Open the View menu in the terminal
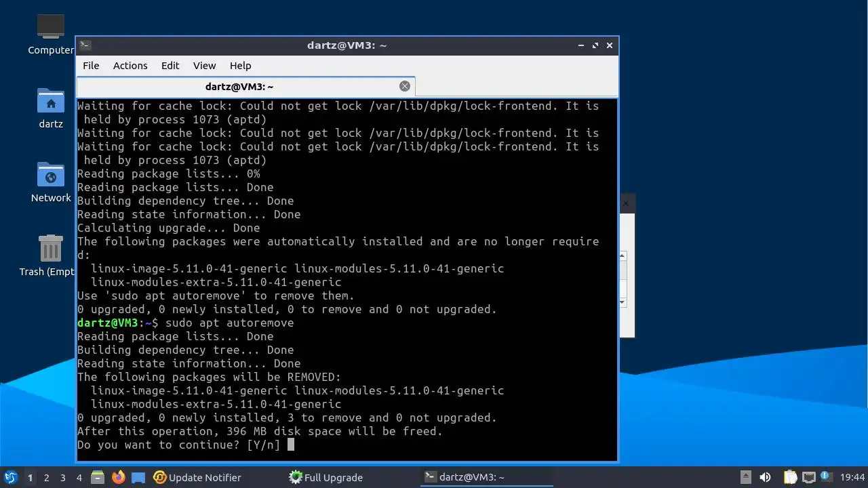This screenshot has width=868, height=488. [204, 66]
